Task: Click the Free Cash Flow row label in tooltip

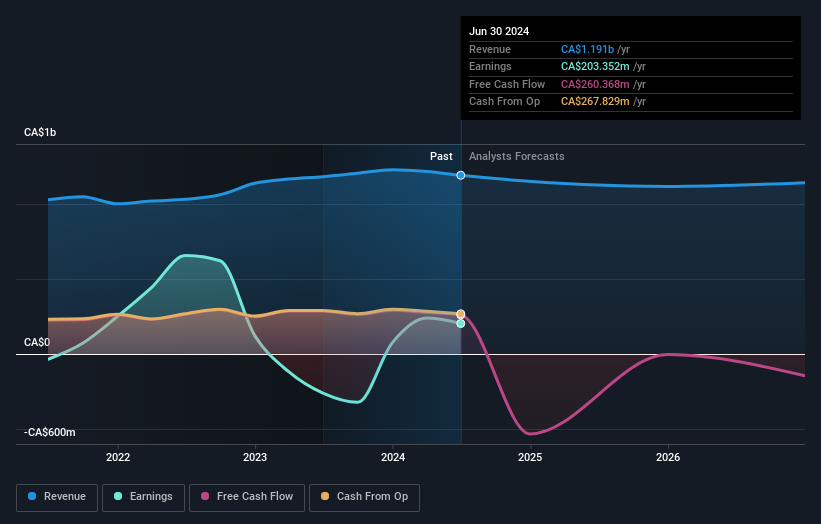Action: [x=507, y=84]
